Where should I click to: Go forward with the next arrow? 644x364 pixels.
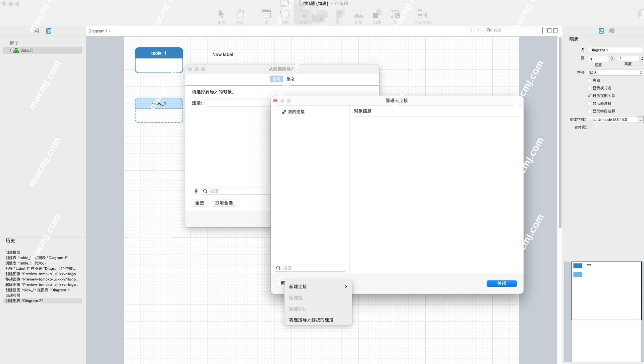(478, 30)
